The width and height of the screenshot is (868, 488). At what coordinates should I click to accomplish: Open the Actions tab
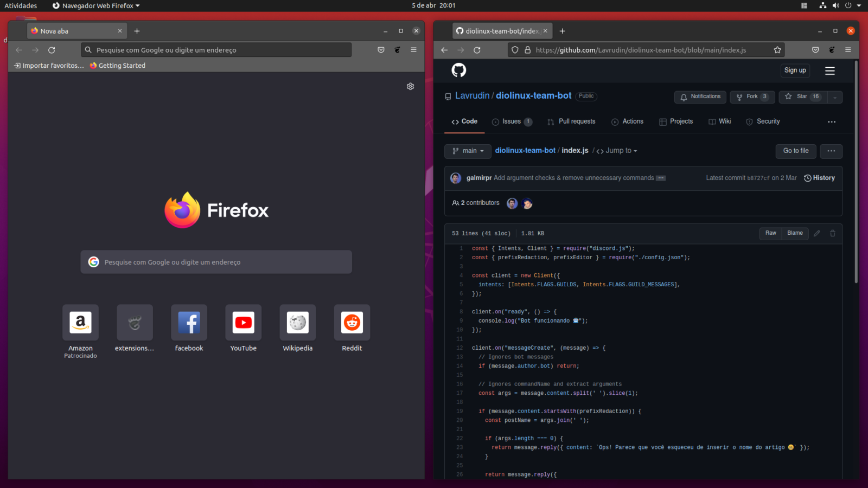[627, 121]
